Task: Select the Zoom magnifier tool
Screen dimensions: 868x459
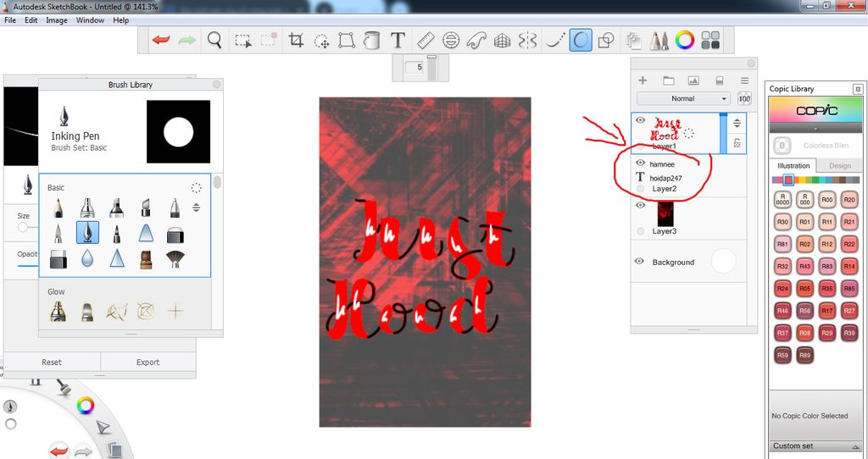Action: tap(214, 41)
